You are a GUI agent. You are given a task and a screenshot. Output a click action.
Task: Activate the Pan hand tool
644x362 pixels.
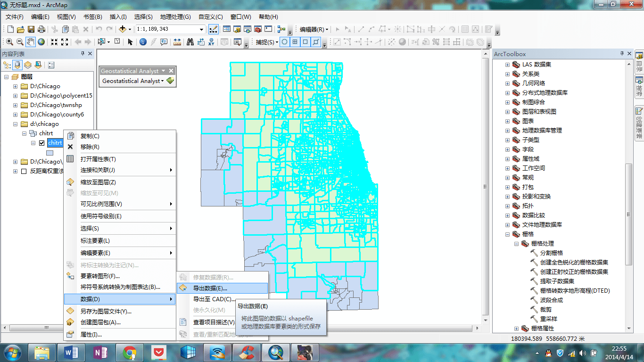coord(30,41)
